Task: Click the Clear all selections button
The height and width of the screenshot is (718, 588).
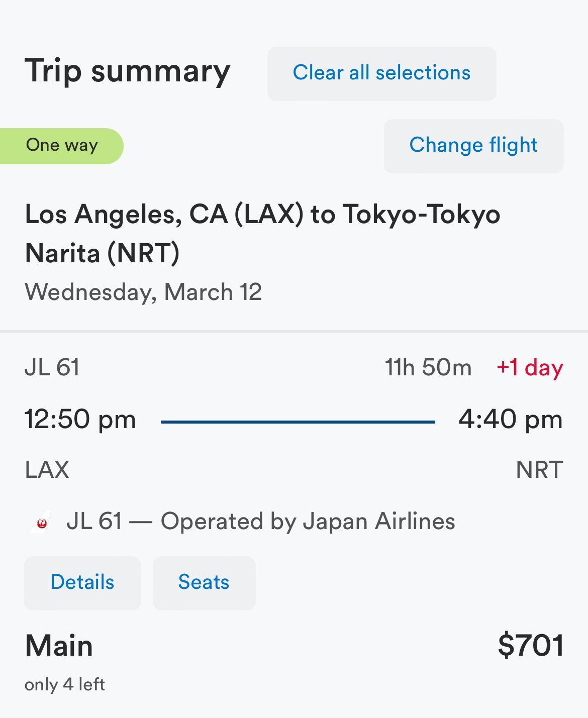Action: pos(381,73)
